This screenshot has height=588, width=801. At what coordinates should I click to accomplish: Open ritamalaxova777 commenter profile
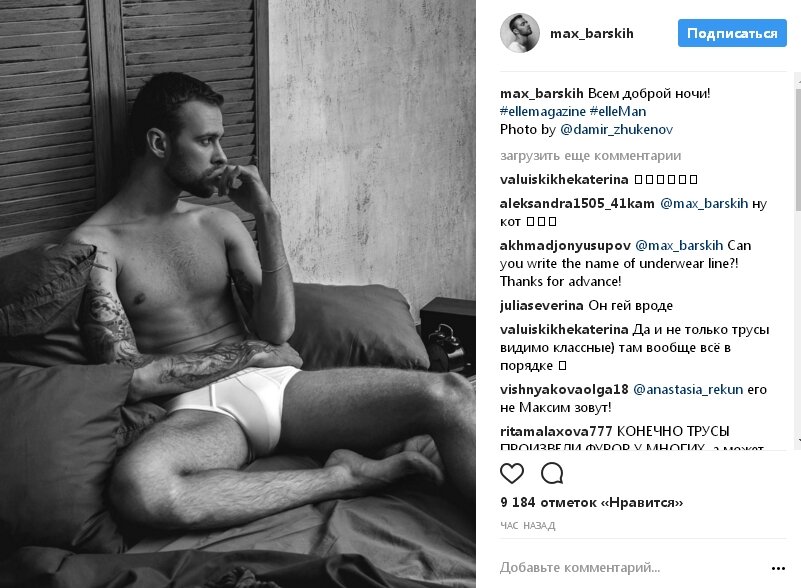(x=556, y=431)
